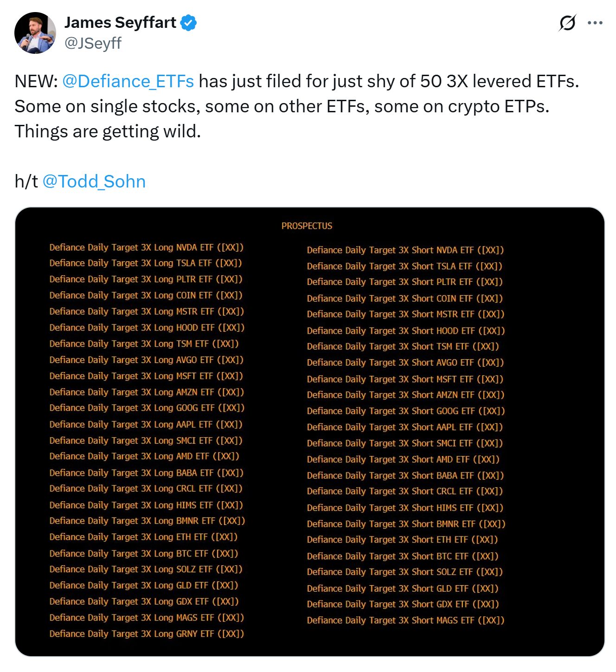Click the 3X Long BTC ETF line
Image resolution: width=616 pixels, height=672 pixels.
click(143, 554)
